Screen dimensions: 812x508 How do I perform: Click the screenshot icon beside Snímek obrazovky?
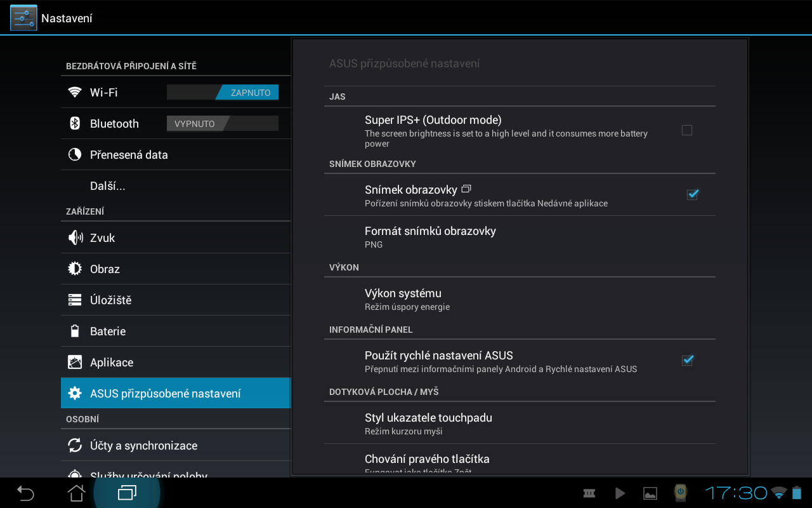click(x=467, y=188)
